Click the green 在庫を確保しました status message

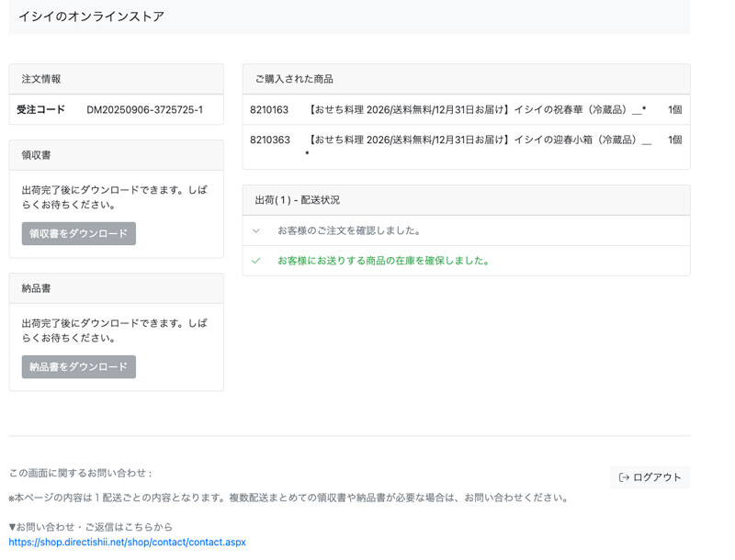click(383, 261)
